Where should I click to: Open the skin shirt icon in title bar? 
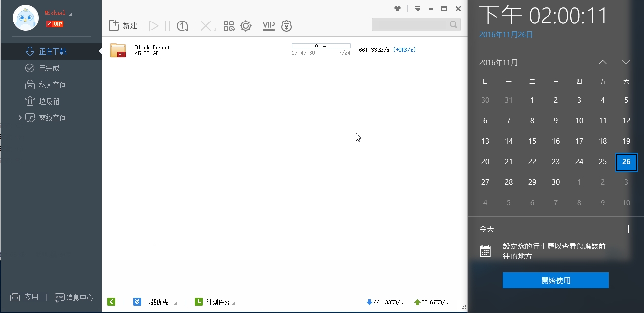(x=398, y=9)
